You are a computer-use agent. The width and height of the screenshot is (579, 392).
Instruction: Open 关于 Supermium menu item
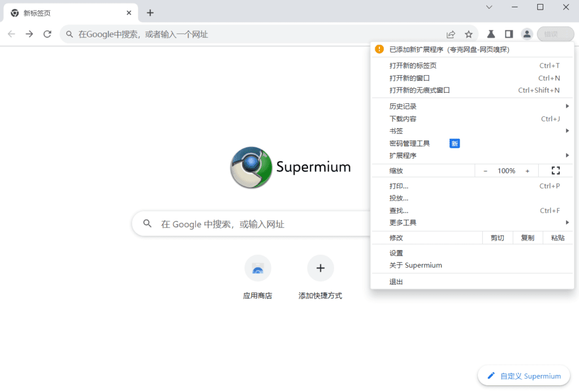pyautogui.click(x=472, y=265)
